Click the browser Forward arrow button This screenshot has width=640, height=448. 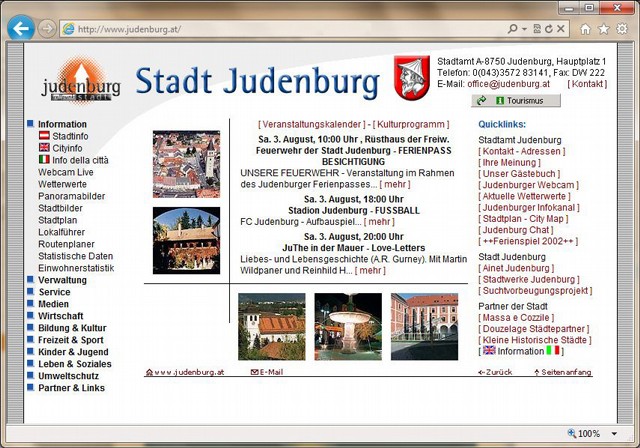(47, 29)
